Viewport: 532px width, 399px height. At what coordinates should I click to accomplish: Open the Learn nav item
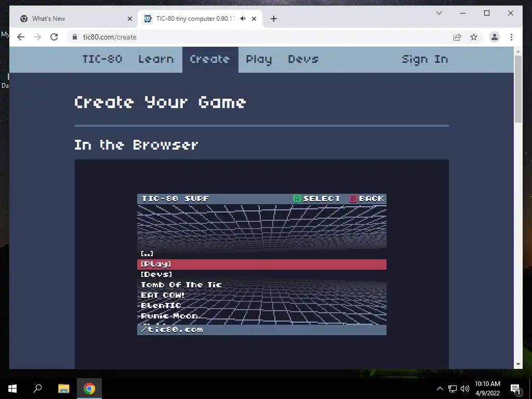[156, 59]
